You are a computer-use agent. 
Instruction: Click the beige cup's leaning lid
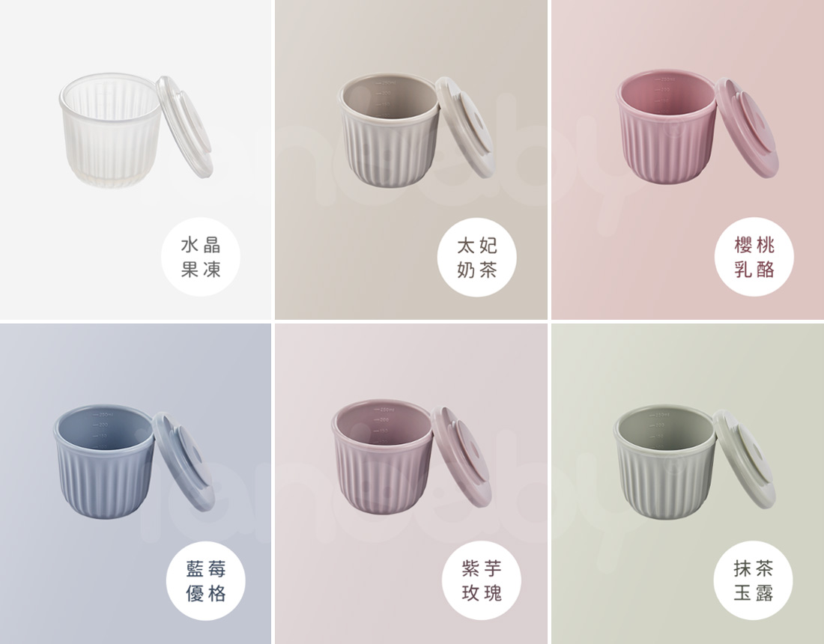tap(464, 127)
